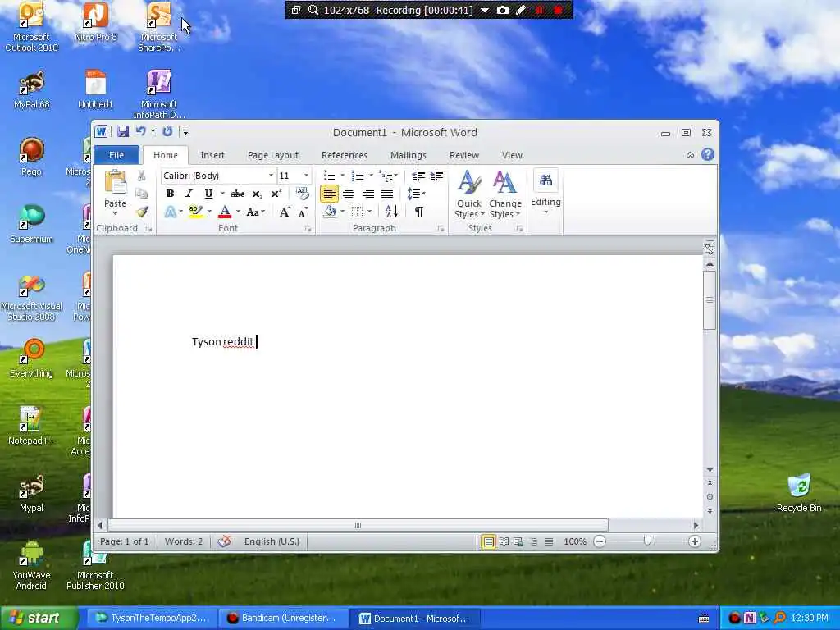Screen dimensions: 840x630
Task: Select the Format Painter brush
Action: coord(141,212)
